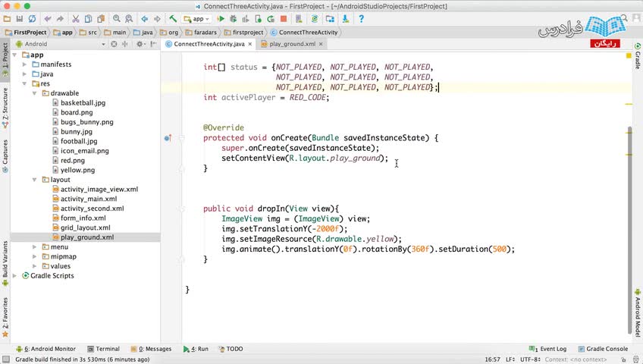Screen dimensions: 643x364
Task: Click the Undo arrow in toolbar
Action: [49, 19]
